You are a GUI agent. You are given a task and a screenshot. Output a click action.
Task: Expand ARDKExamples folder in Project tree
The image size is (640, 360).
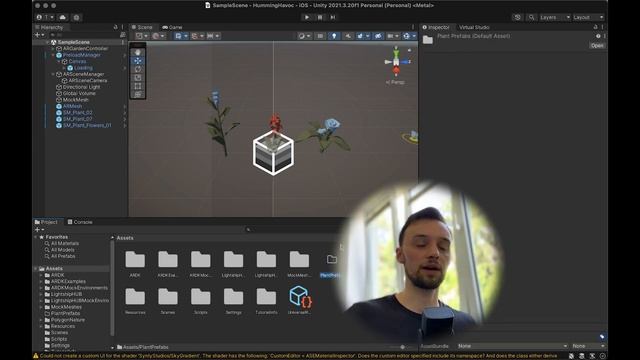click(x=41, y=282)
